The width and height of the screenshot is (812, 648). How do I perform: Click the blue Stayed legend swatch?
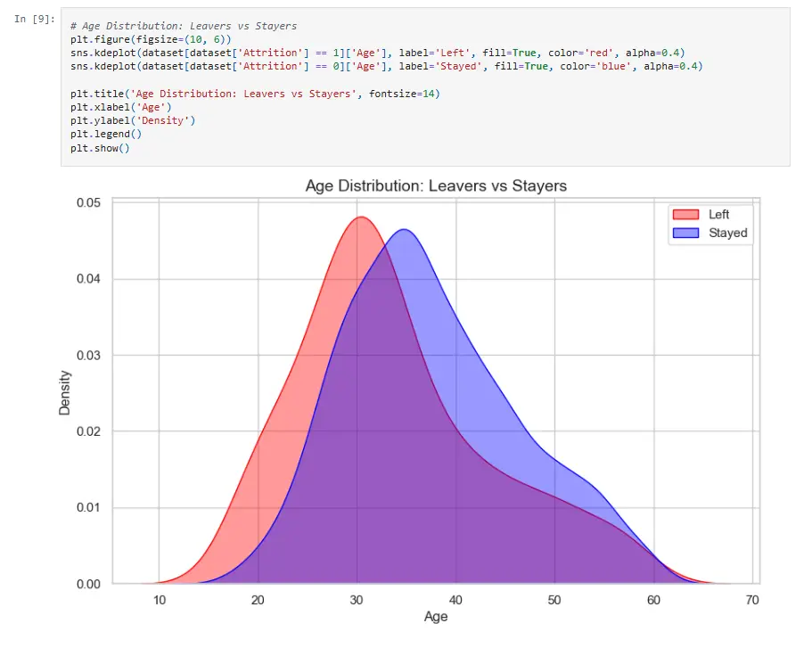click(x=685, y=234)
